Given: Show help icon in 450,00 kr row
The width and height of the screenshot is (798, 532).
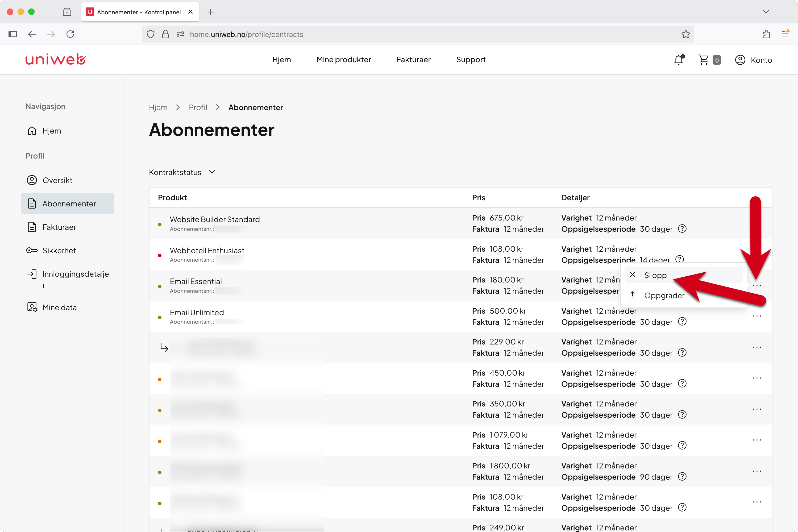Looking at the screenshot, I should 682,383.
